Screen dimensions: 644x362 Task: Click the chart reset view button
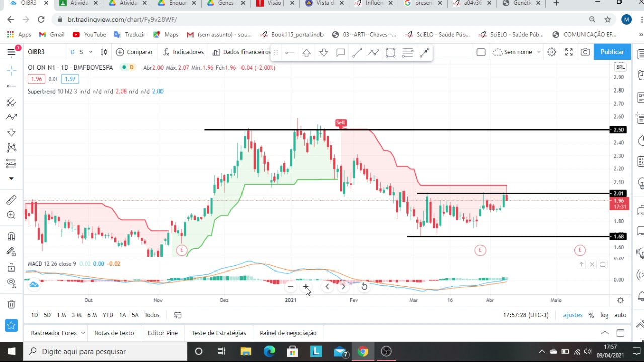(x=364, y=287)
